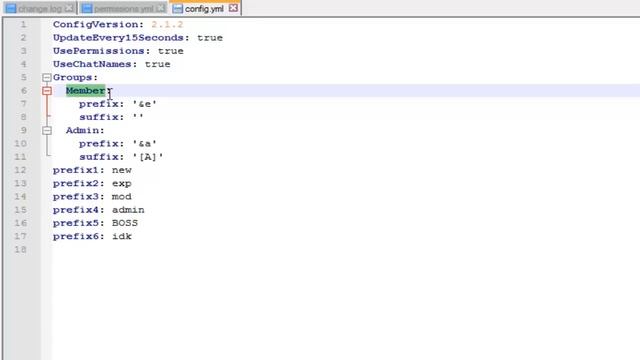The image size is (640, 360).
Task: Click the config.yml file icon
Action: tap(178, 9)
